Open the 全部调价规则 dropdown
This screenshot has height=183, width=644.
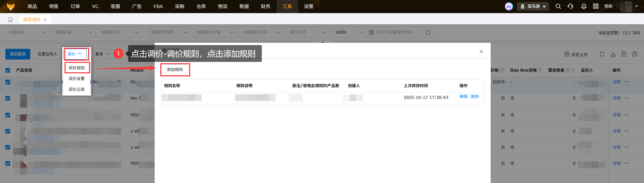[169, 32]
